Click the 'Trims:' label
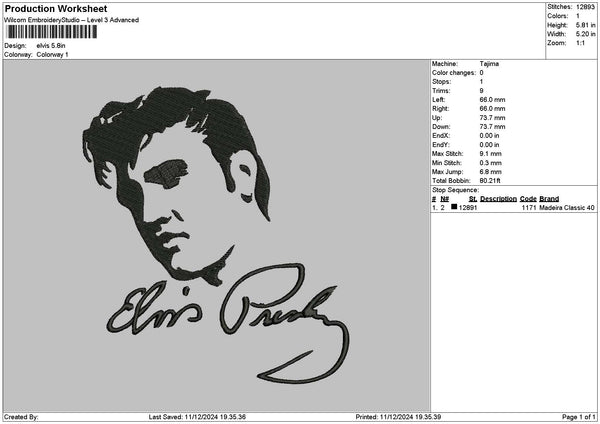Screen dimensions: 600x424 [x=441, y=91]
